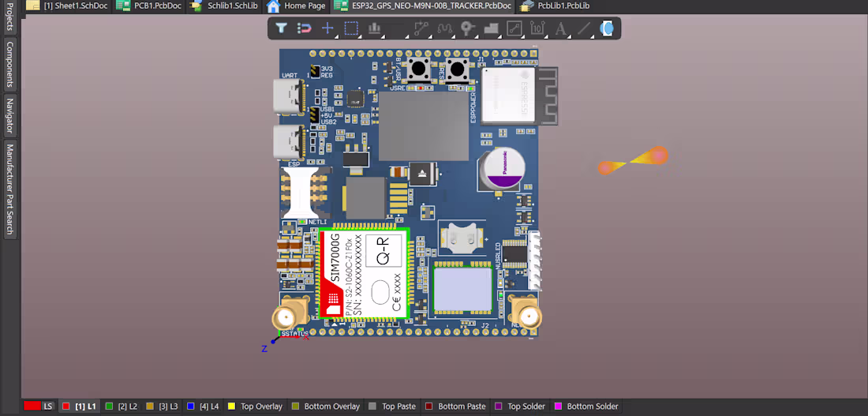Select the Top Solder layer tab

pyautogui.click(x=522, y=406)
